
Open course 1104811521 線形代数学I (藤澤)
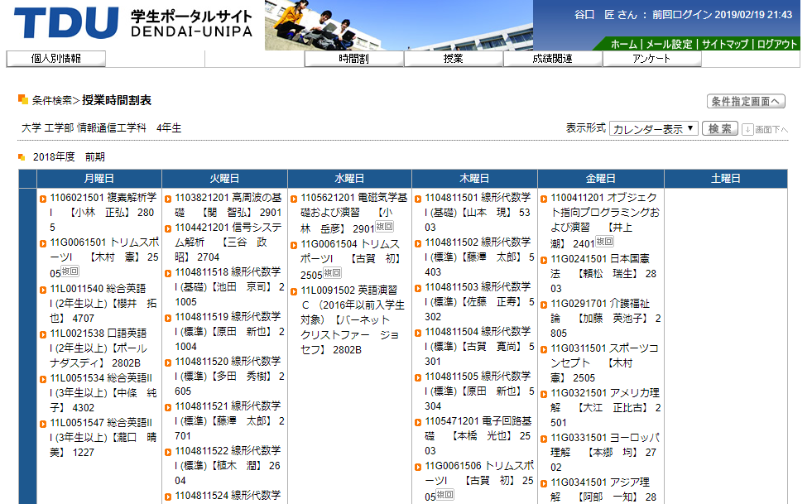pos(230,420)
